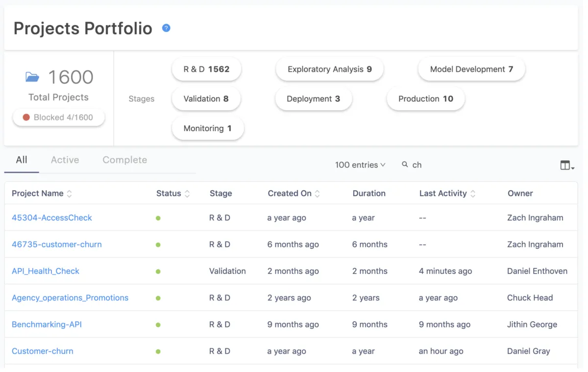Expand the 100 entries dropdown
Viewport: 588px width, 372px height.
click(360, 165)
